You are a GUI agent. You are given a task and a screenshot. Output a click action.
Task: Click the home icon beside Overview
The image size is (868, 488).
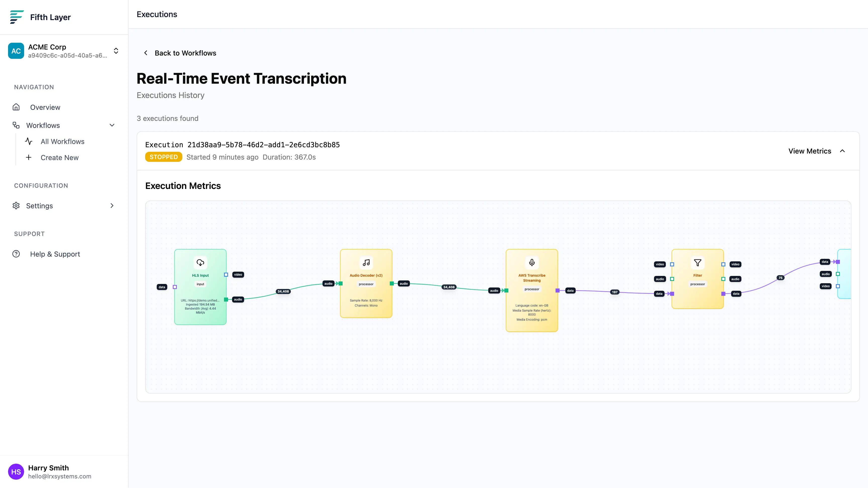[16, 107]
